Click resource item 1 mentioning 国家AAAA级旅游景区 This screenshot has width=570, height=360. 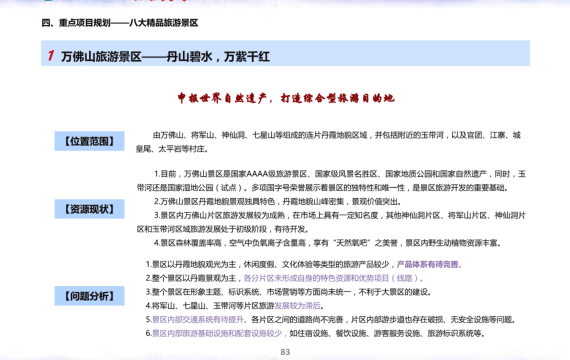[x=331, y=181]
